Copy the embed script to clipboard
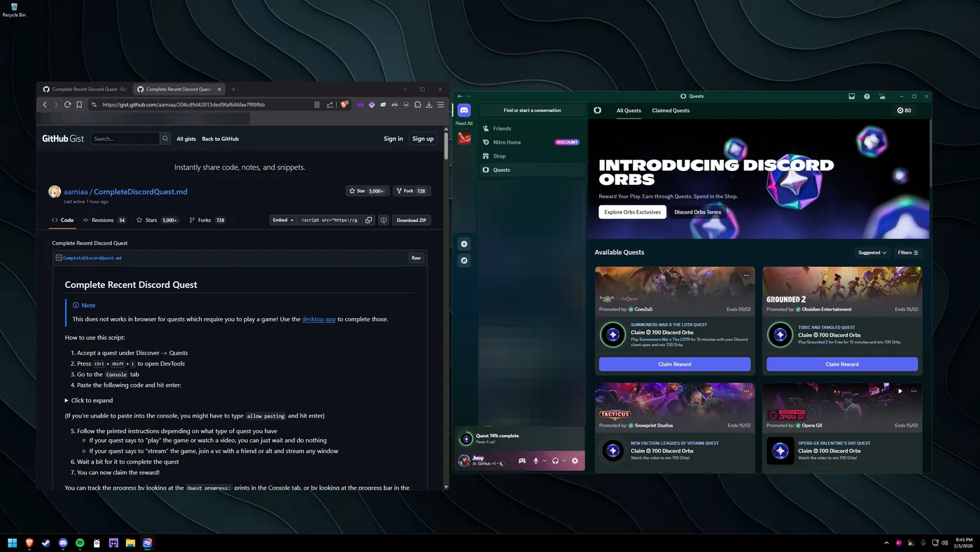The width and height of the screenshot is (980, 552). [x=369, y=220]
